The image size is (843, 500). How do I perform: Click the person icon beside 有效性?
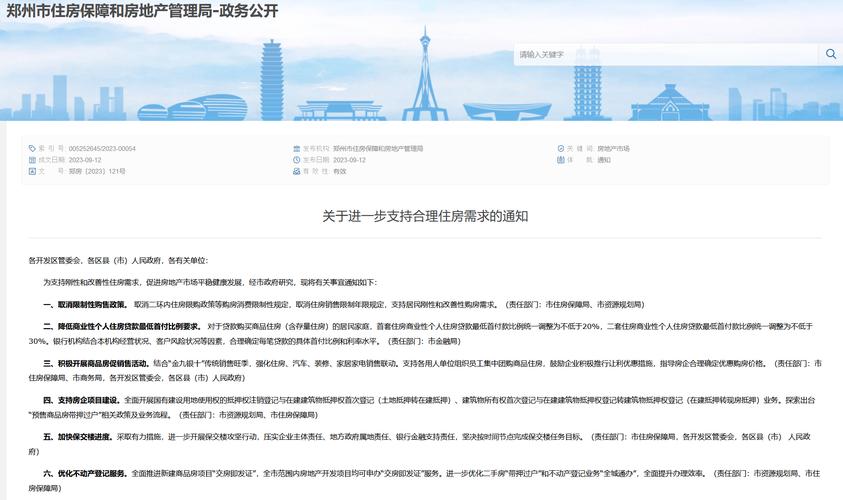296,172
